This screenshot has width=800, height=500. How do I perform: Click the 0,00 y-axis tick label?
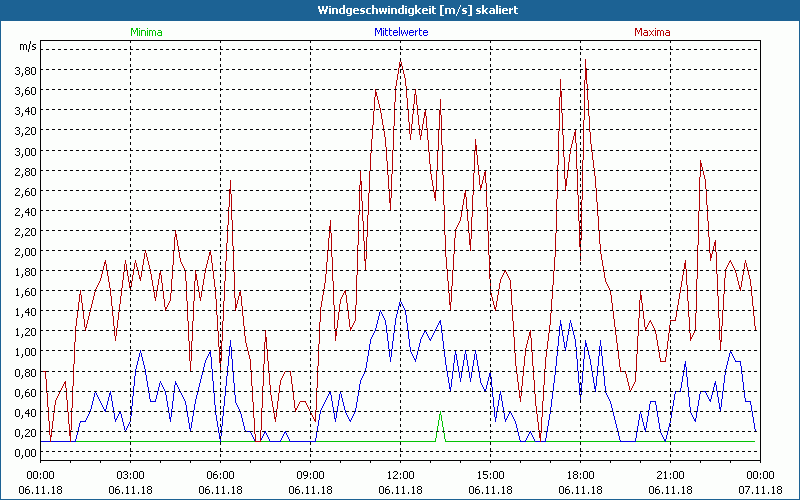25,452
